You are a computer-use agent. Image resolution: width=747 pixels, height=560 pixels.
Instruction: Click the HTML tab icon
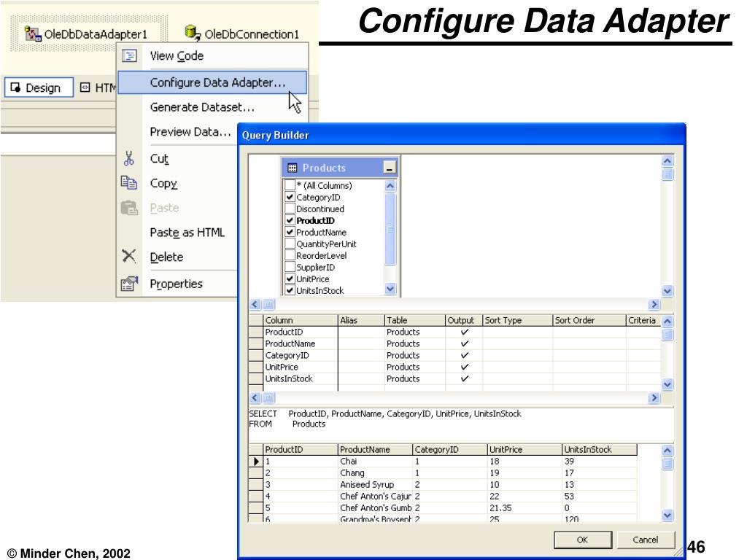pyautogui.click(x=85, y=87)
